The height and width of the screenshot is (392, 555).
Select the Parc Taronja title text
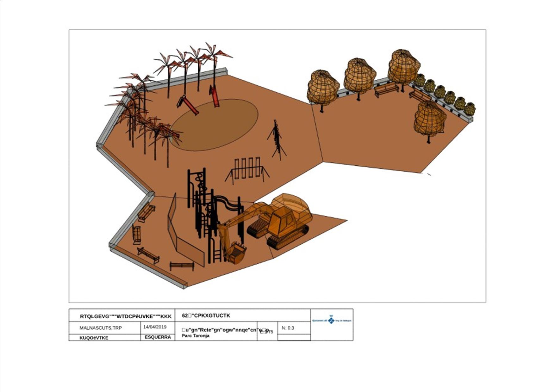196,336
